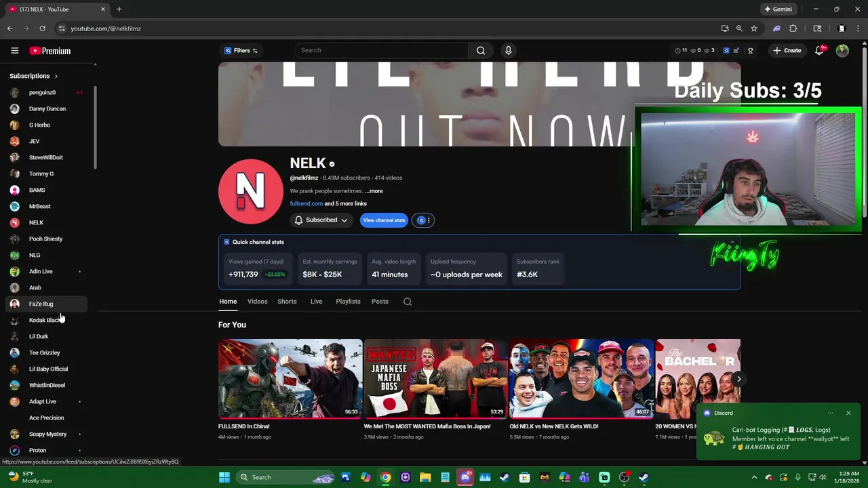Reload the page
Viewport: 868px width, 488px height.
point(42,28)
